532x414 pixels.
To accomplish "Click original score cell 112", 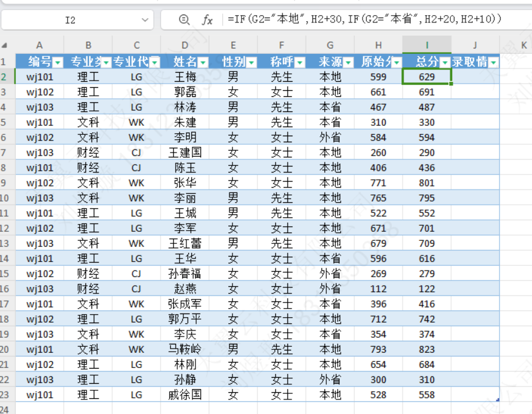I will pyautogui.click(x=378, y=289).
